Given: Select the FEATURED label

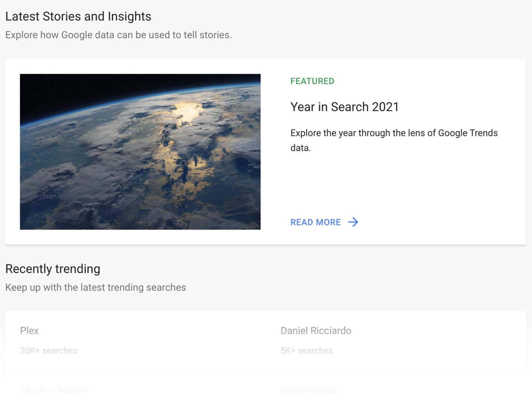Looking at the screenshot, I should (312, 81).
